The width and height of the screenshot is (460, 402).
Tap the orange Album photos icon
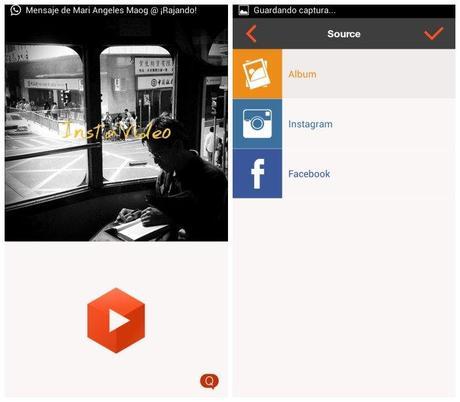click(257, 74)
